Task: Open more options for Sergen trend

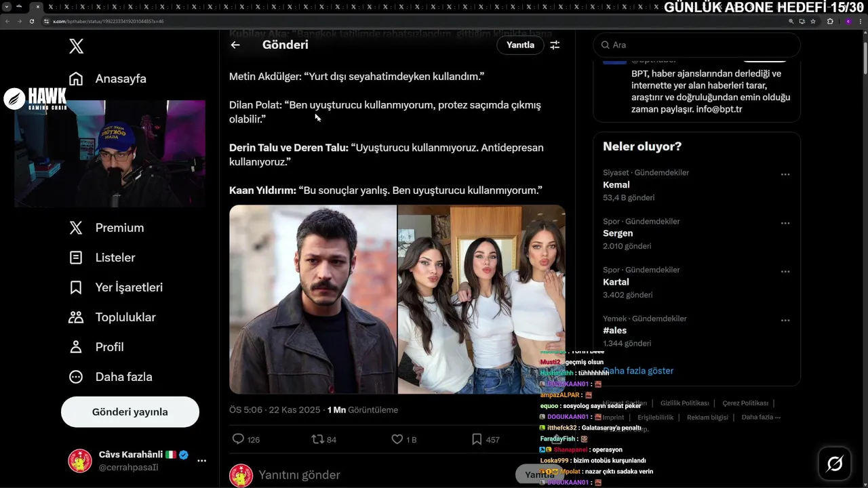Action: coord(785,223)
